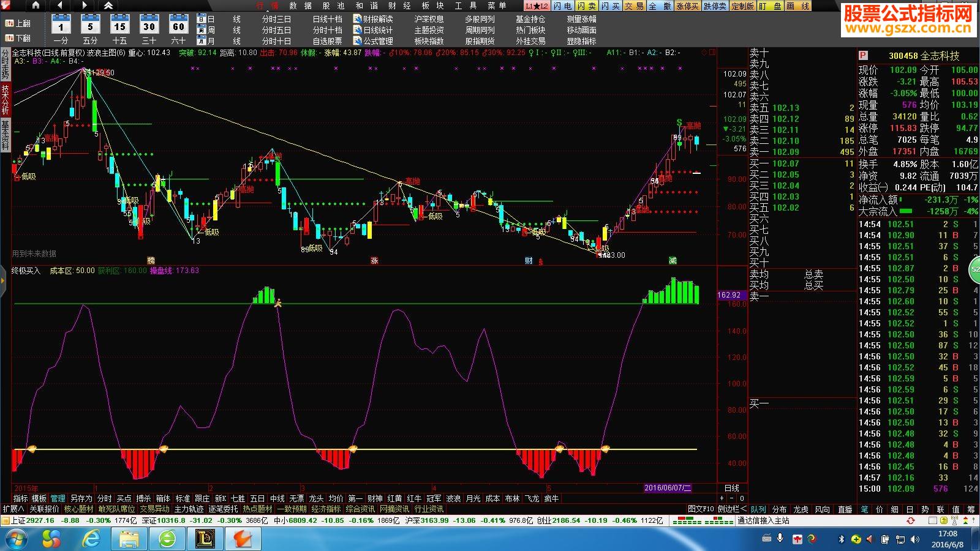Launch Internet Explorer from taskbar
The height and width of the screenshot is (551, 980).
[91, 539]
